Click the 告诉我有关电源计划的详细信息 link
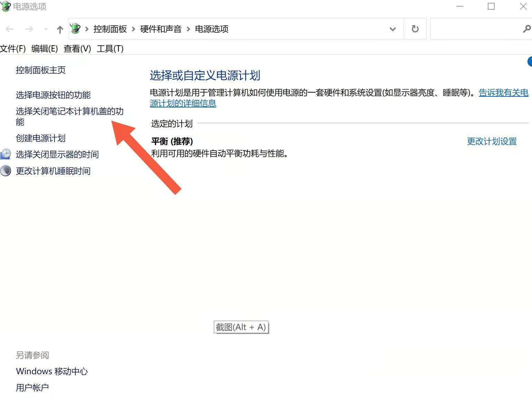 click(503, 93)
